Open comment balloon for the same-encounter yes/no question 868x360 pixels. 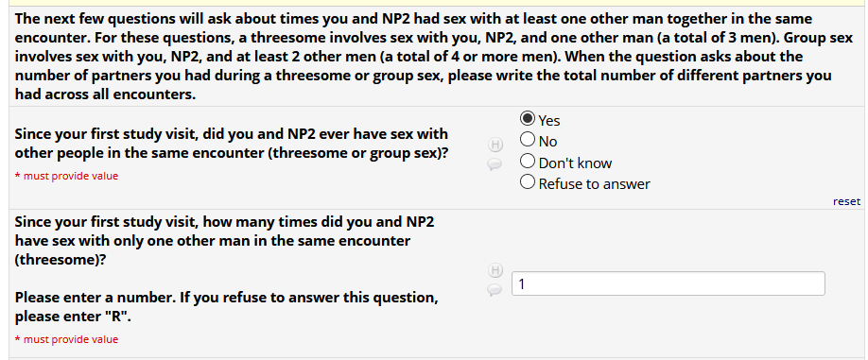(495, 164)
